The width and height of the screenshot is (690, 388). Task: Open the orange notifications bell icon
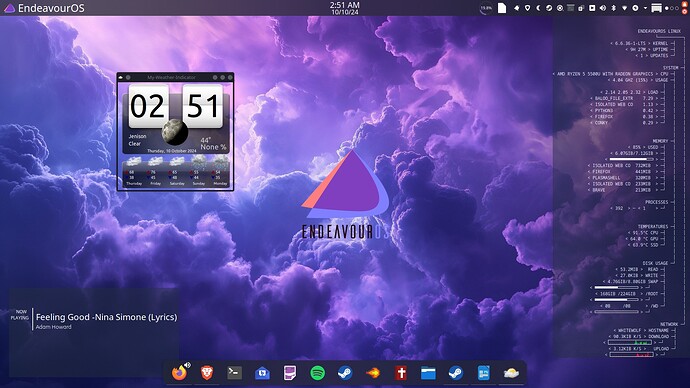[684, 4]
